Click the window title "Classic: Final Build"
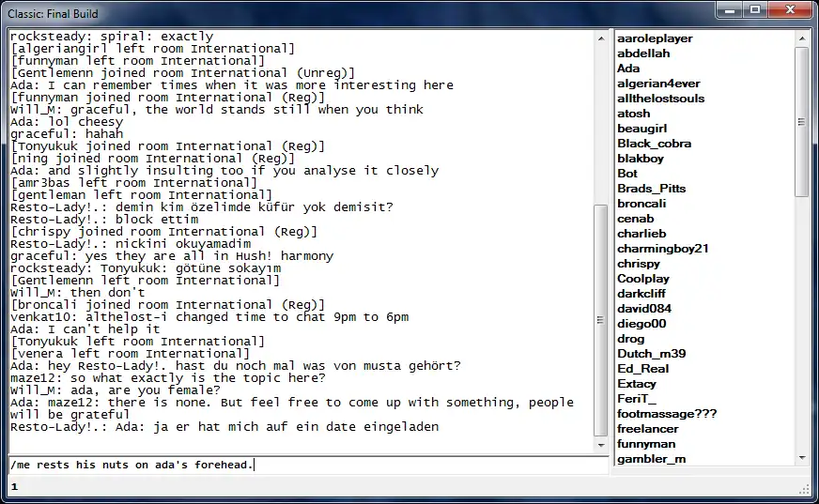Screen dimensions: 819x504 53,14
